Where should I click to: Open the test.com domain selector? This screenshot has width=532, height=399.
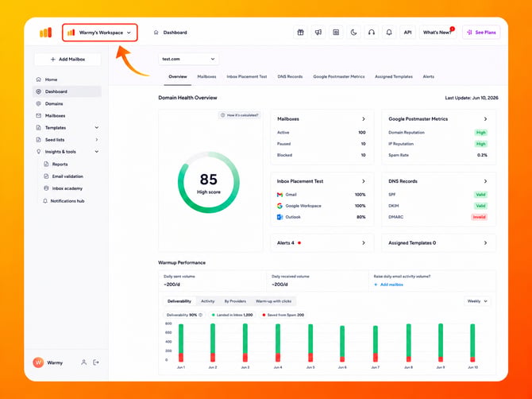click(189, 59)
